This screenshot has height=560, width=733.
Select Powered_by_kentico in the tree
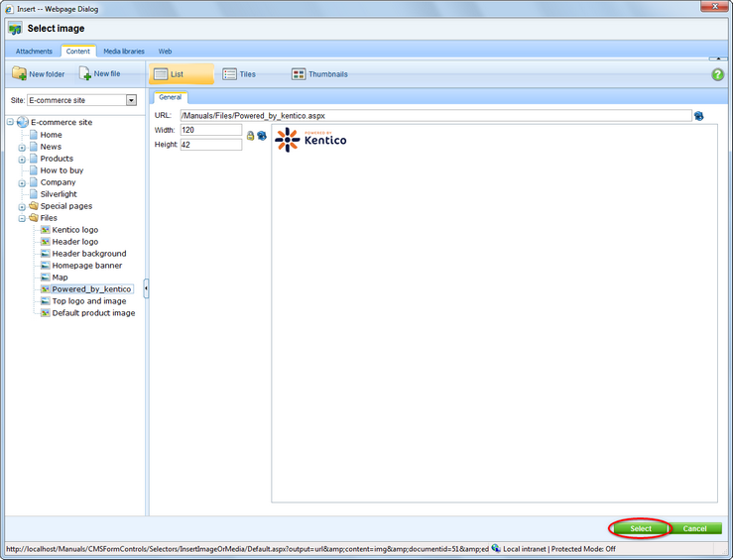click(x=91, y=289)
